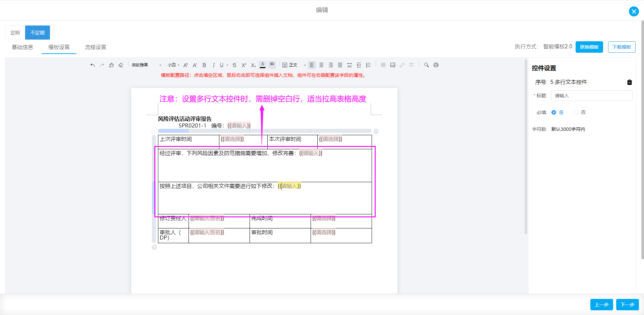Insert numbered list
Viewport: 644px width, 315px height.
[368, 65]
